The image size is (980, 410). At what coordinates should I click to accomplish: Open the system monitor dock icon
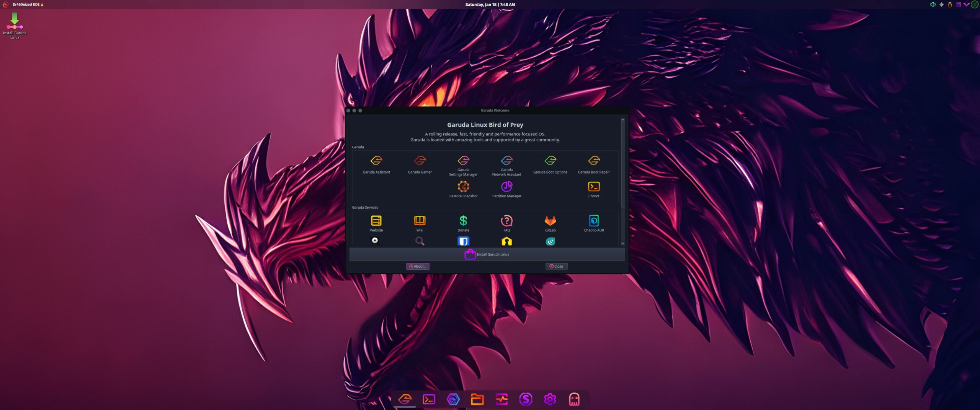(x=501, y=399)
